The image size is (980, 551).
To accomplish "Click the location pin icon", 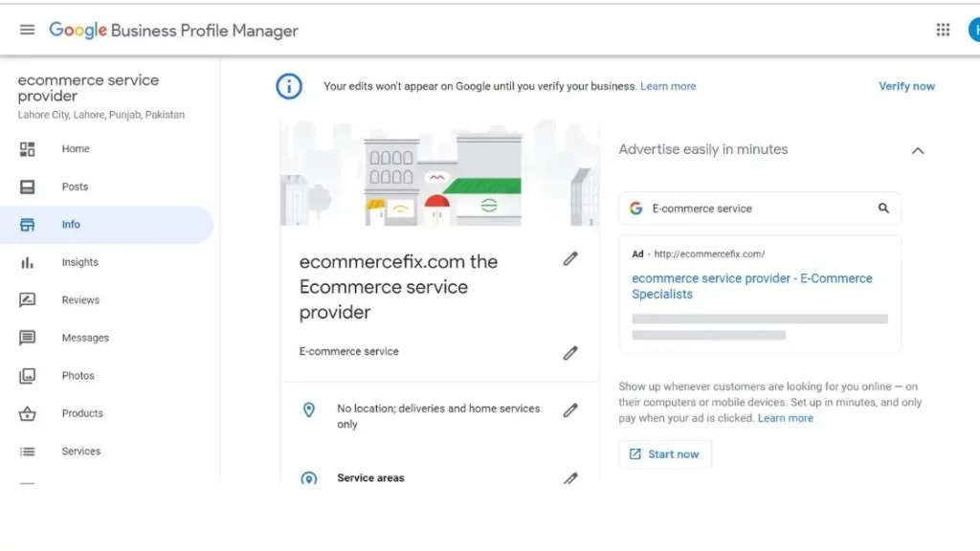I will tap(309, 409).
